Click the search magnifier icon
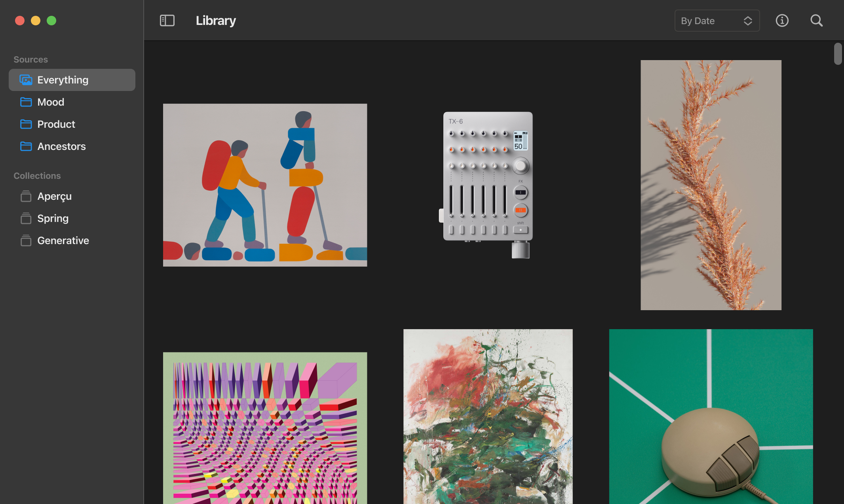 (816, 21)
